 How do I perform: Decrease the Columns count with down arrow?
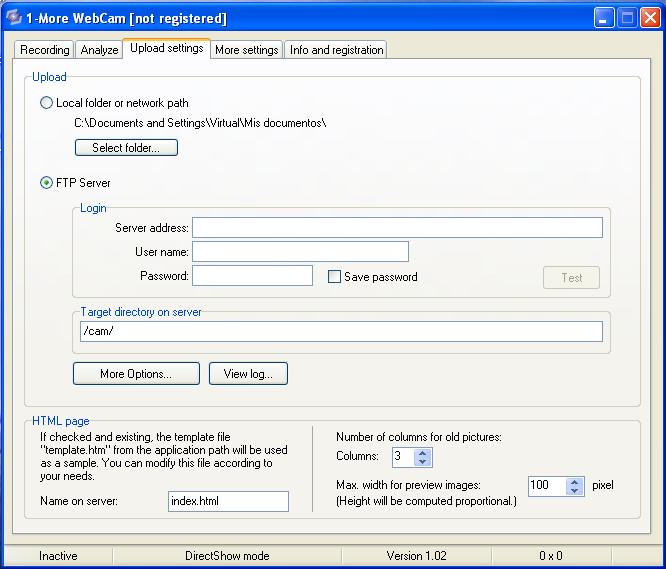coord(422,462)
